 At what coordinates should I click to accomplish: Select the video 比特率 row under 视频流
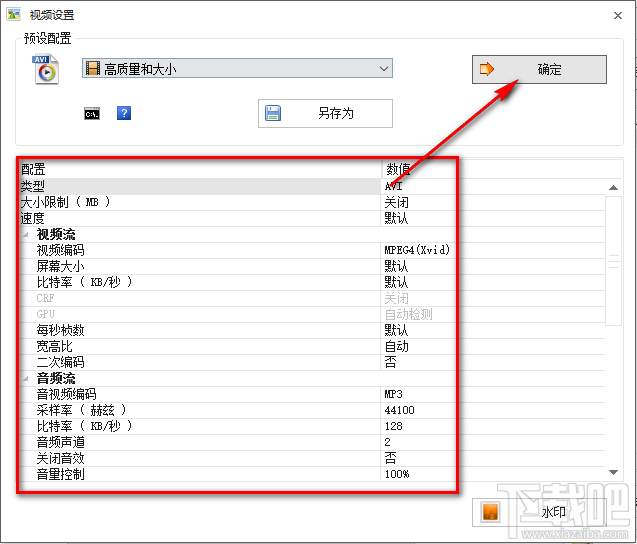coord(312,282)
